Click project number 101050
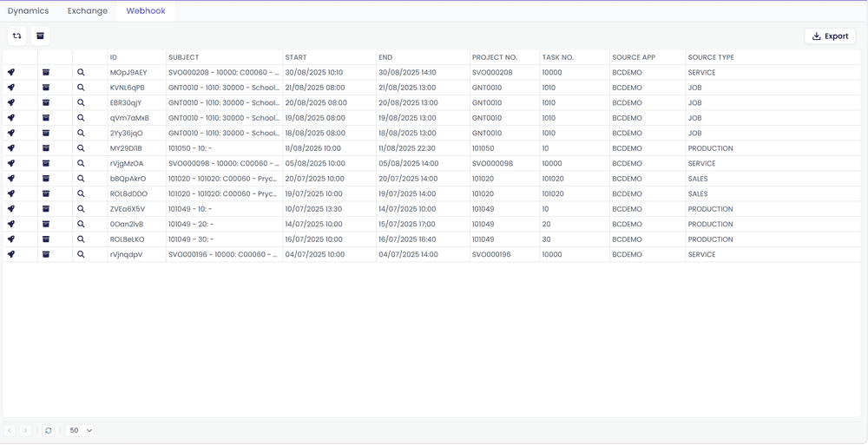 [483, 148]
